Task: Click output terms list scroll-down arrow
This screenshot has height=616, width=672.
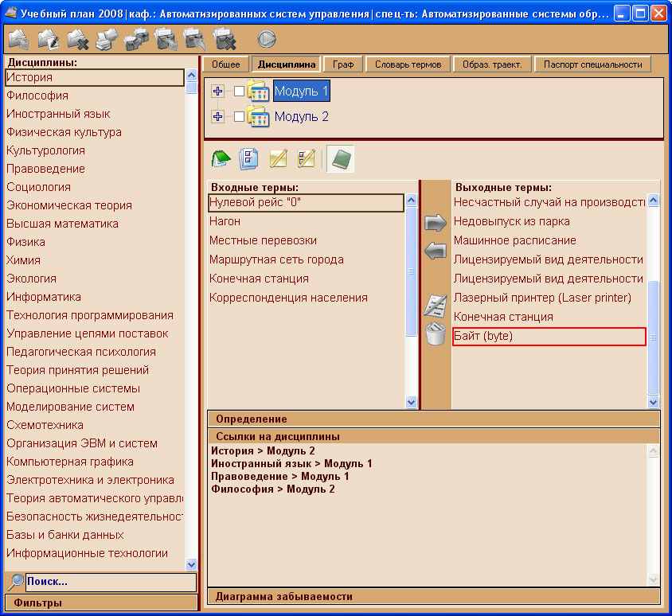Action: pyautogui.click(x=653, y=402)
